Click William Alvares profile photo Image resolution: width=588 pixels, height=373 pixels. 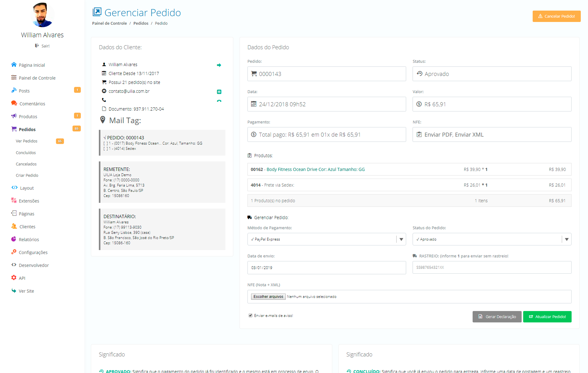(x=42, y=15)
